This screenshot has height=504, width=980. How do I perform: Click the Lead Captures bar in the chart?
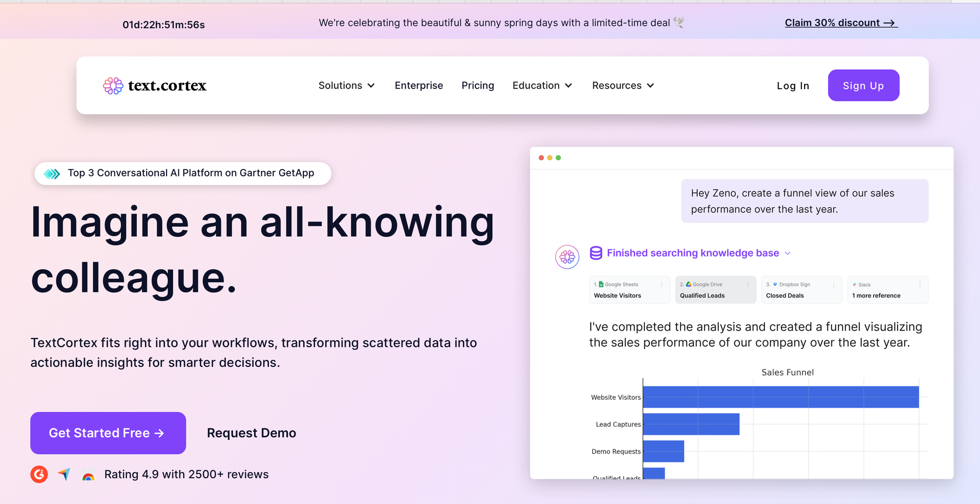pos(691,424)
